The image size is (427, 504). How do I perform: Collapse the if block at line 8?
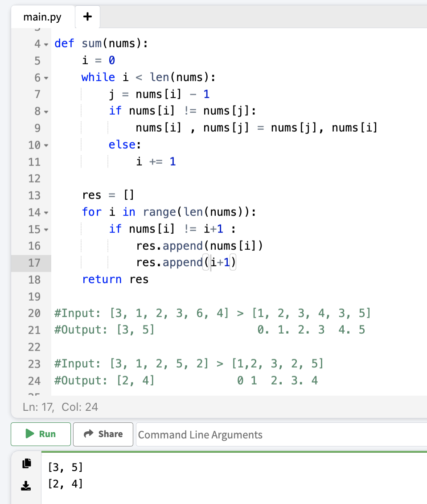pyautogui.click(x=46, y=112)
